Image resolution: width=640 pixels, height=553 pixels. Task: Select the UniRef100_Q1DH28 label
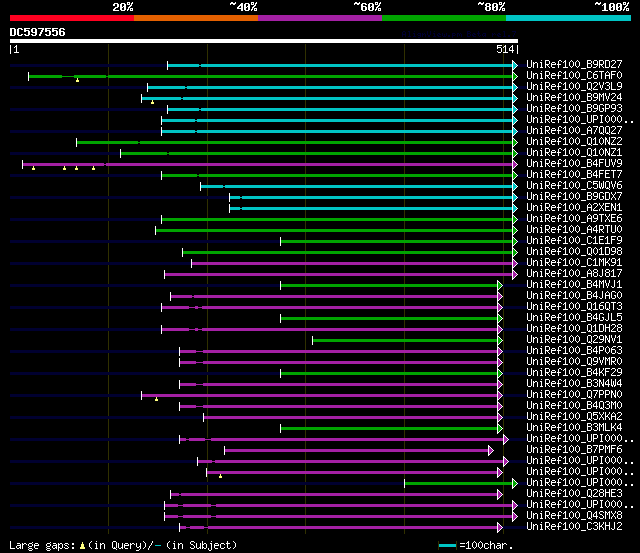574,329
